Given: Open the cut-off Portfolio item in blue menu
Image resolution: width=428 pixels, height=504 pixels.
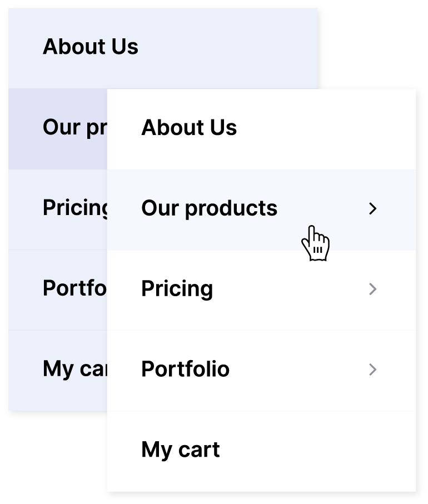Looking at the screenshot, I should coord(74,289).
